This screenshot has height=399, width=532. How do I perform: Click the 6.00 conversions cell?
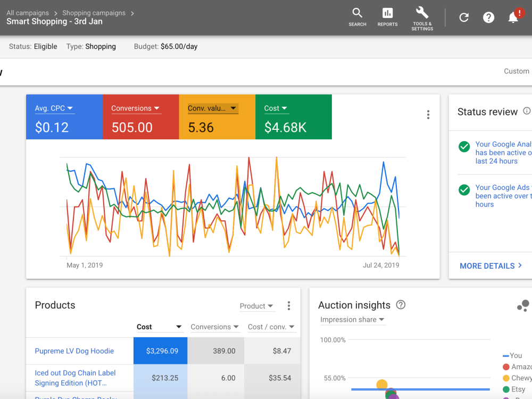(216, 378)
